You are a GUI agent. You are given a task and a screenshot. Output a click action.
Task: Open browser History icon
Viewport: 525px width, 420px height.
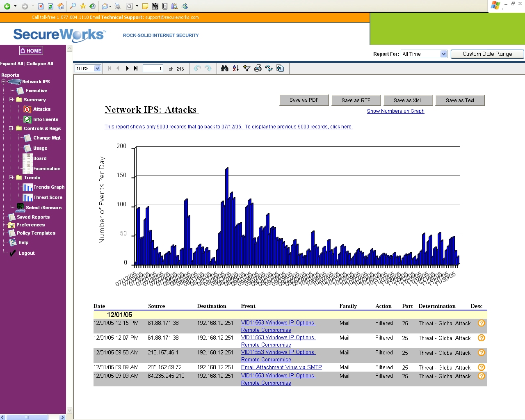pyautogui.click(x=93, y=6)
